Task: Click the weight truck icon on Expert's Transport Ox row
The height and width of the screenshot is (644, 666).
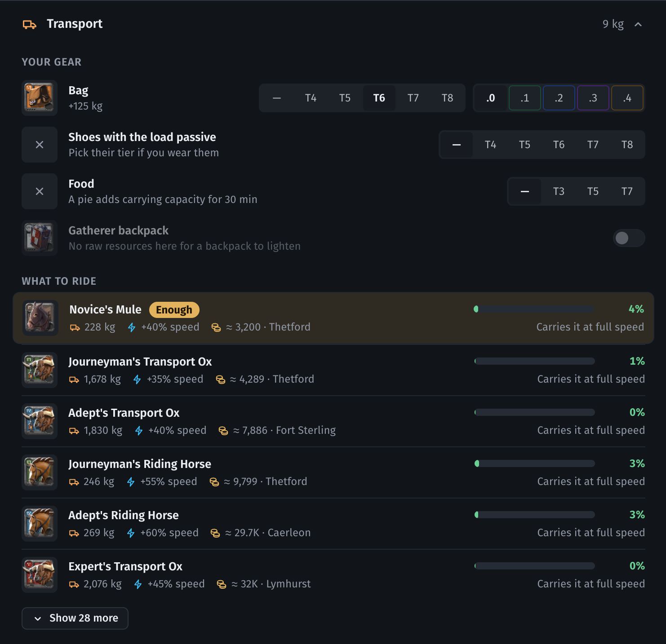Action: [x=74, y=584]
